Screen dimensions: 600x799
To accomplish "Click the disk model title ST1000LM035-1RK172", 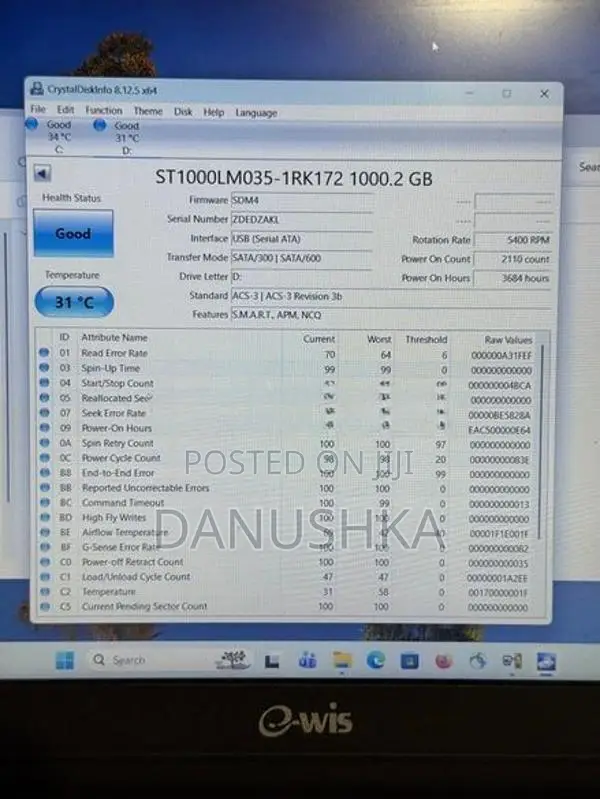I will pos(249,178).
